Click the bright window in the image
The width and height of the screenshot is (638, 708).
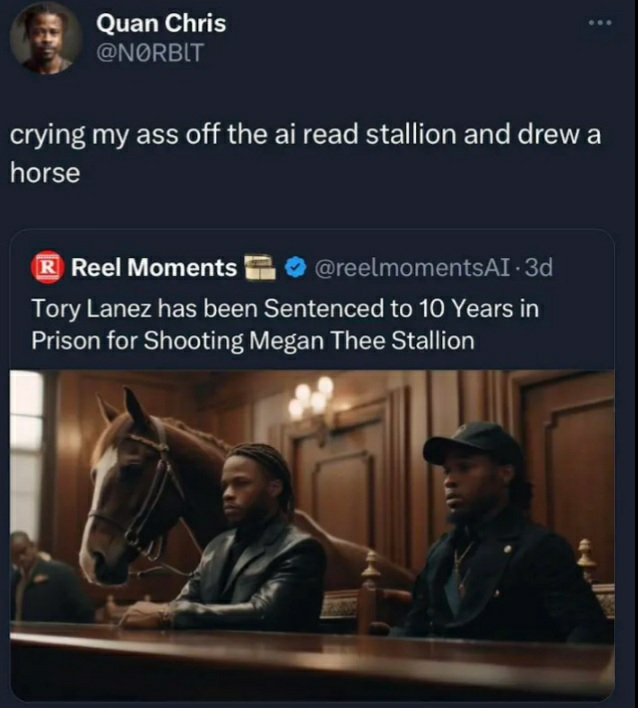pyautogui.click(x=26, y=452)
